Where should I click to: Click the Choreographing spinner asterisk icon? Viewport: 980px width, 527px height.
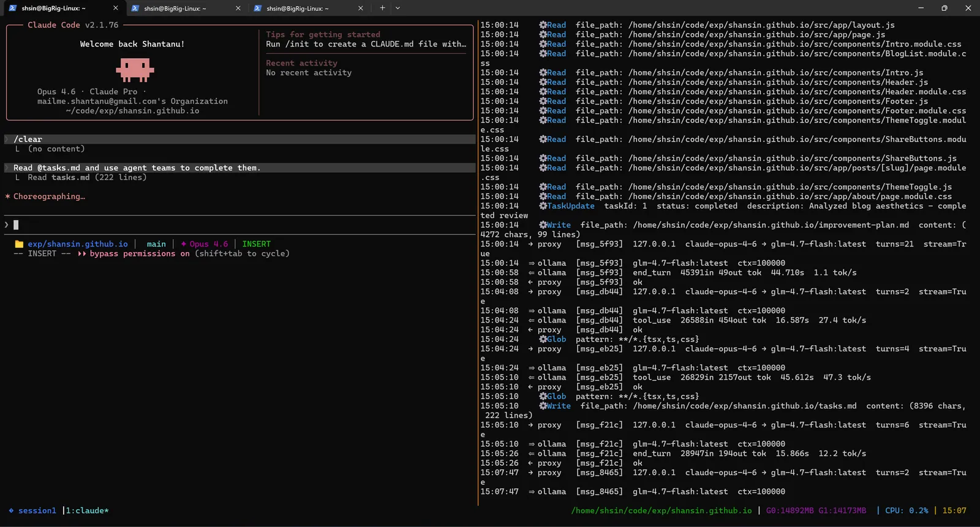pos(8,196)
